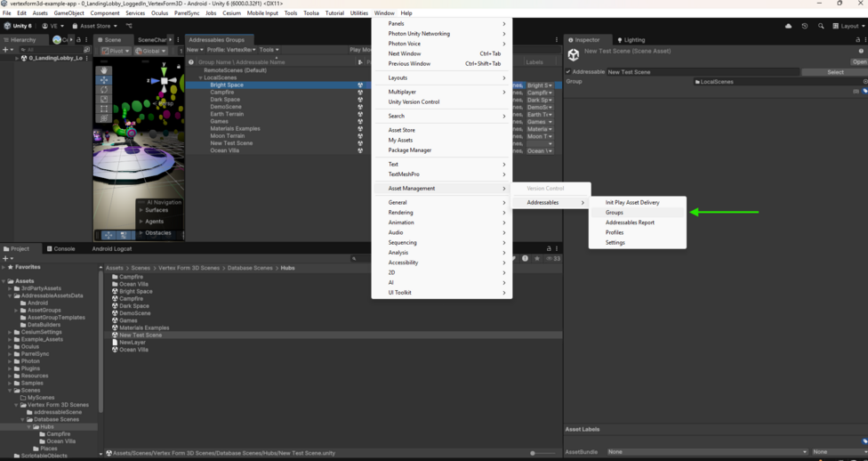This screenshot has width=868, height=461.
Task: Click the Open button in Inspector
Action: click(859, 62)
